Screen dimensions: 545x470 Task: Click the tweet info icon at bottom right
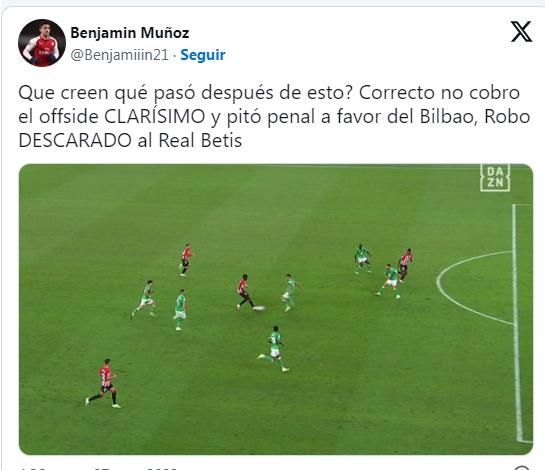click(x=522, y=468)
